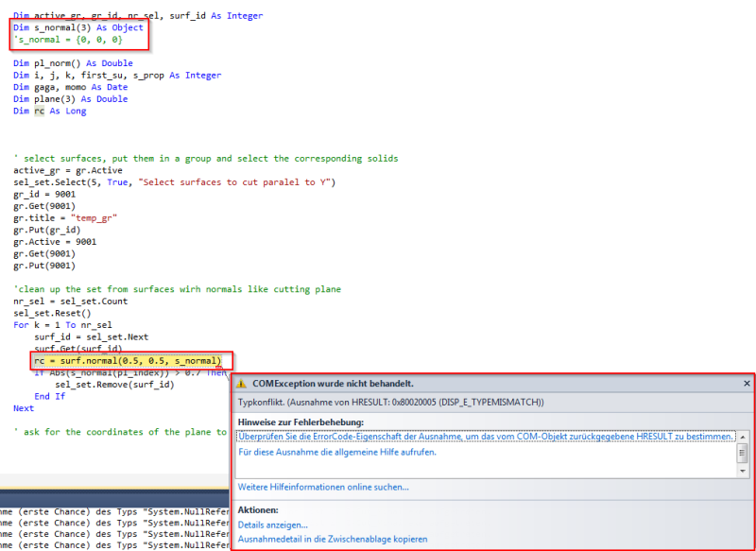Click the 'Next' keyword ending the loop

tap(24, 408)
